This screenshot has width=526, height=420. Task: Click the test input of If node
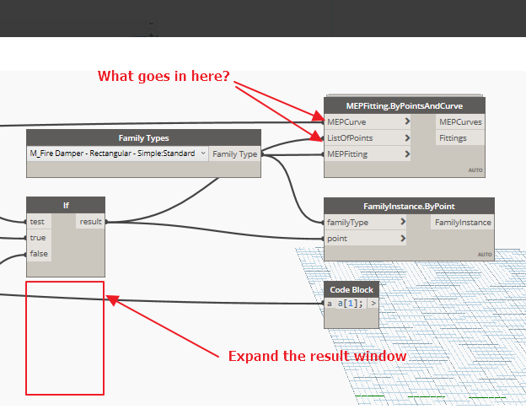(37, 222)
